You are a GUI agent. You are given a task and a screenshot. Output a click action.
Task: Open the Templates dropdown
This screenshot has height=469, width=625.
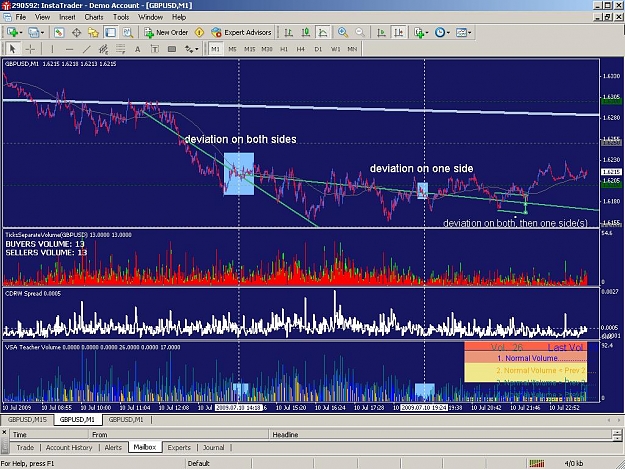463,33
